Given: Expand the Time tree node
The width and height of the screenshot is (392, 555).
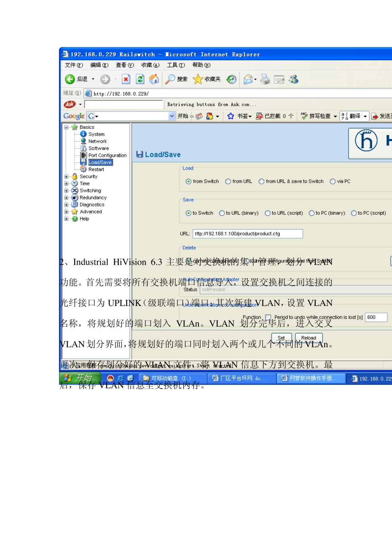Looking at the screenshot, I should (x=66, y=183).
